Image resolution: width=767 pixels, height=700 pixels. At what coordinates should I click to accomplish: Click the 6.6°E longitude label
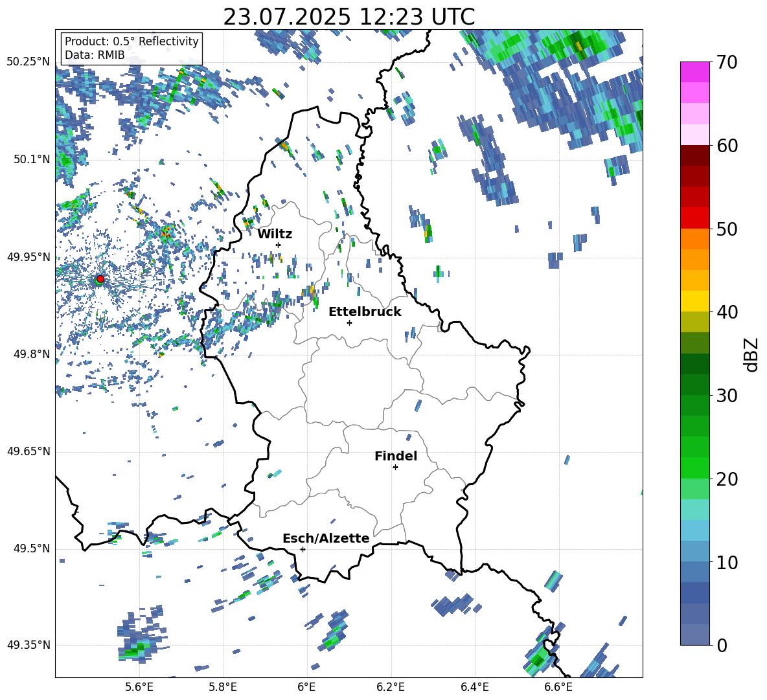point(558,687)
